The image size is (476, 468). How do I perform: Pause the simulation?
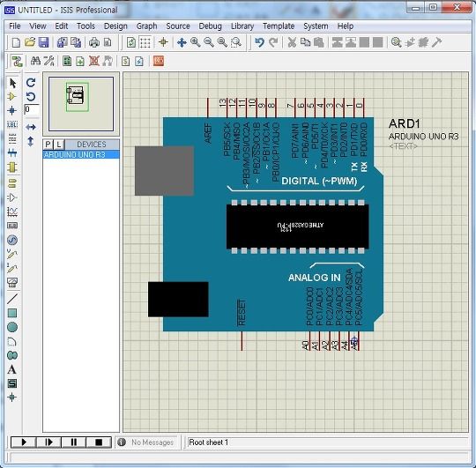(x=74, y=442)
